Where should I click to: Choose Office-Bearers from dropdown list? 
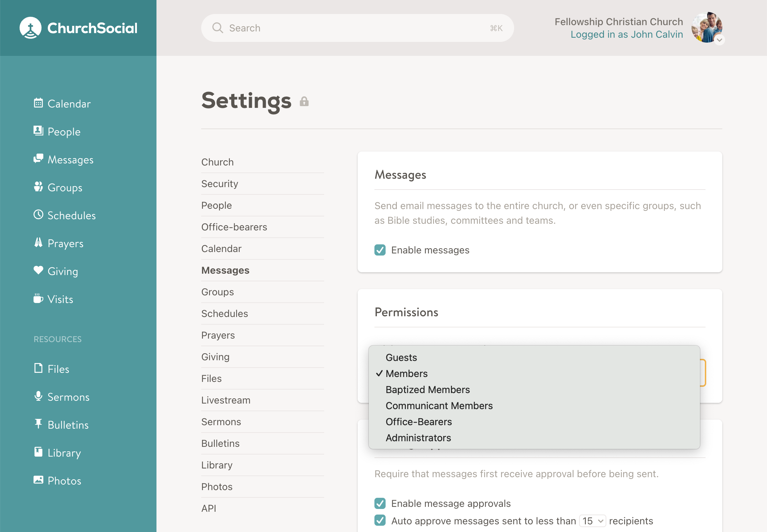coord(418,422)
